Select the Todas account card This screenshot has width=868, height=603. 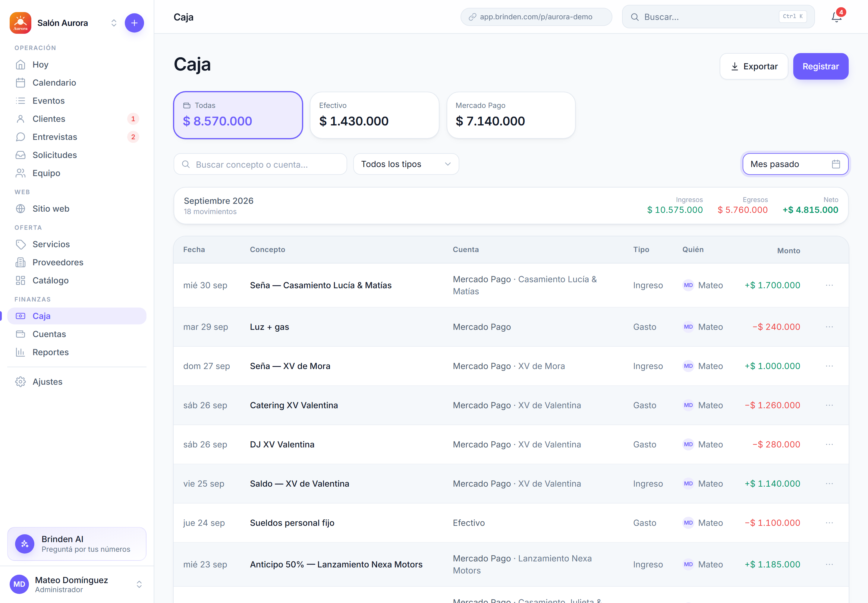click(238, 115)
